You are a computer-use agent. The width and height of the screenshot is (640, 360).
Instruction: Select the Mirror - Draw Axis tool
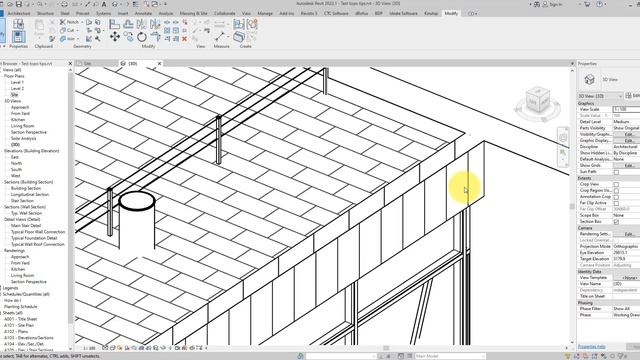(155, 24)
